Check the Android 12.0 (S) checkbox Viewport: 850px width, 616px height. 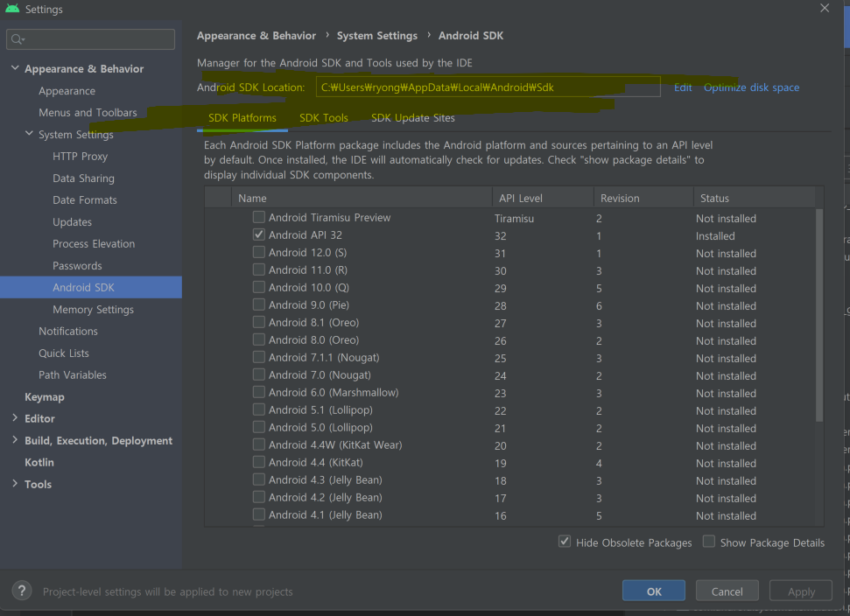259,252
